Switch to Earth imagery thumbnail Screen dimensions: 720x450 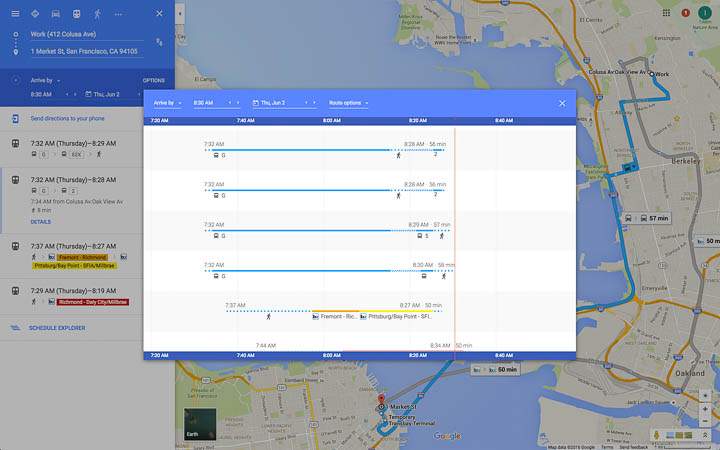coord(200,424)
